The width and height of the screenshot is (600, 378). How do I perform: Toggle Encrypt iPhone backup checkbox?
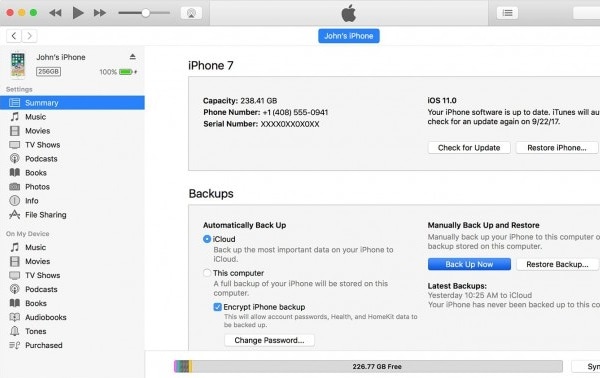217,307
